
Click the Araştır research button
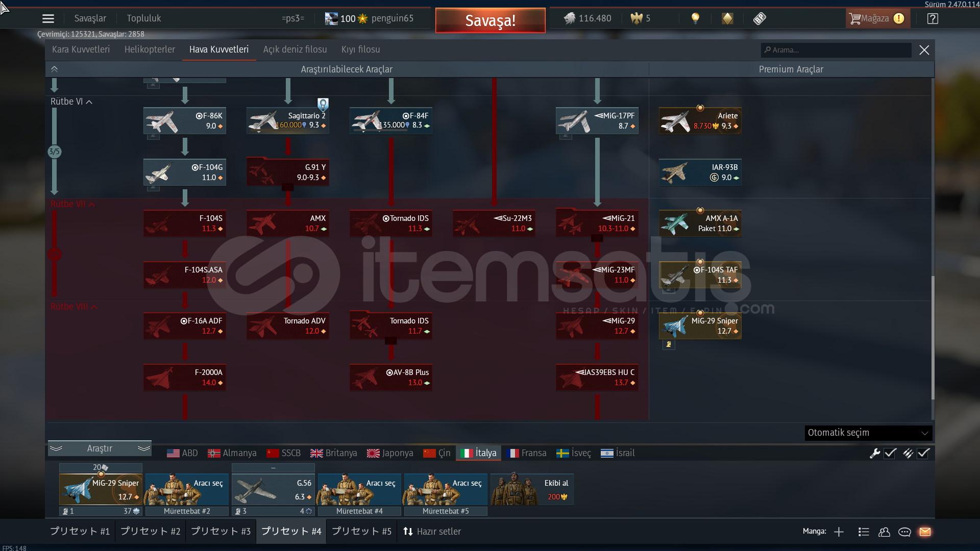coord(100,448)
